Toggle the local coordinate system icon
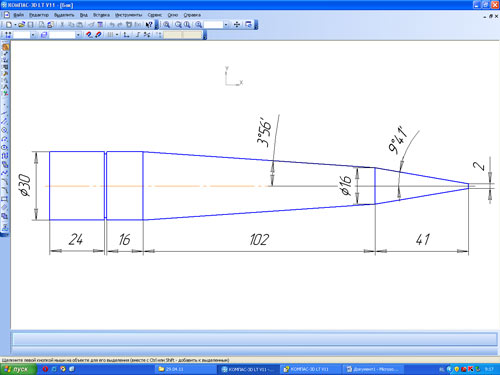Image resolution: width=500 pixels, height=375 pixels. 126,35
